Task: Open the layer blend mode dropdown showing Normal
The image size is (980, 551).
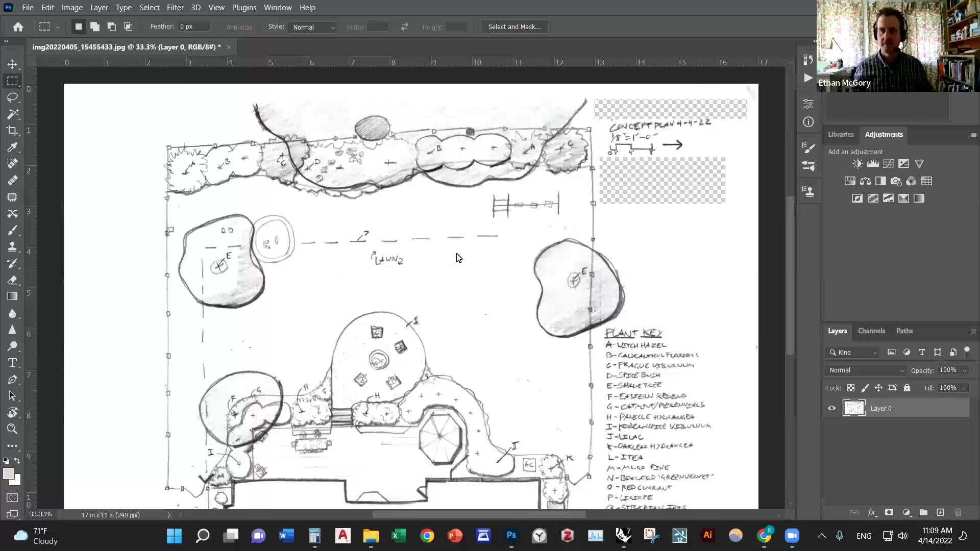Action: (x=865, y=370)
